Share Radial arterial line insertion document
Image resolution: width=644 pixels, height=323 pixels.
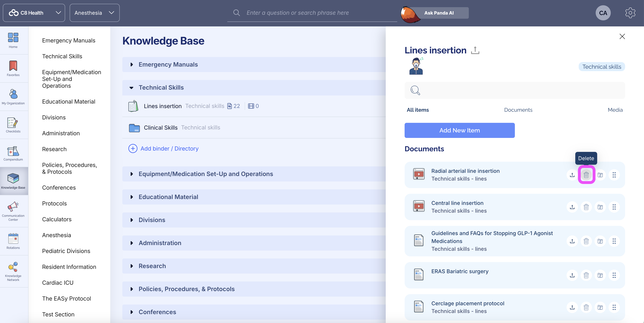click(572, 175)
